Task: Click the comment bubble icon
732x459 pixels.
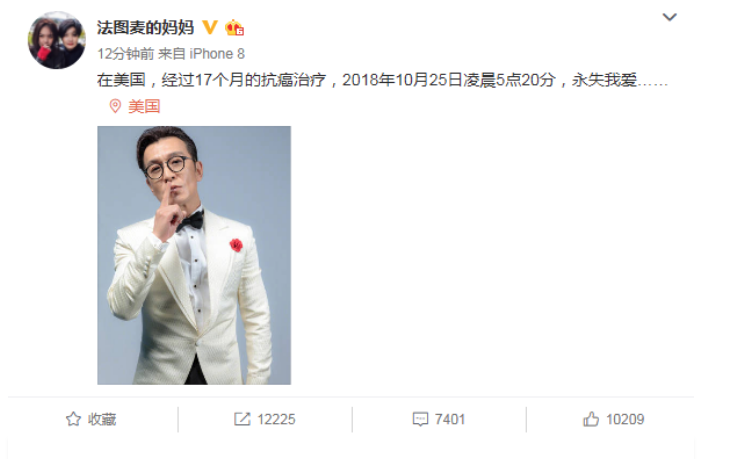Action: point(420,419)
